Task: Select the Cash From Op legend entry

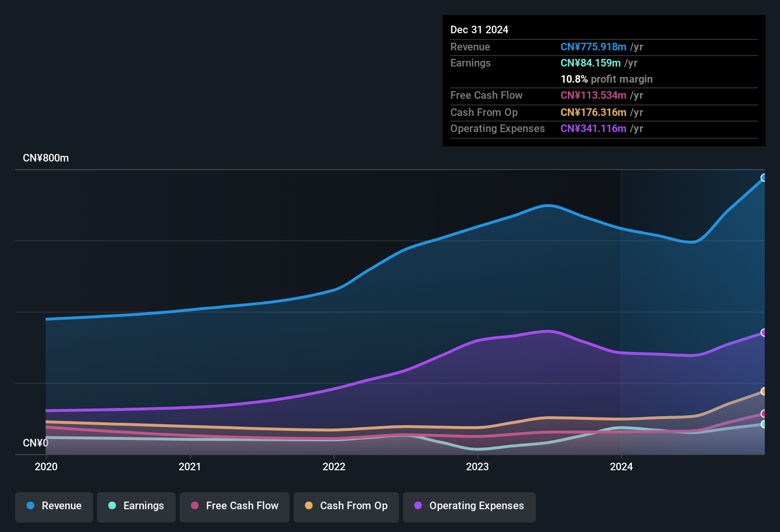Action: 346,506
